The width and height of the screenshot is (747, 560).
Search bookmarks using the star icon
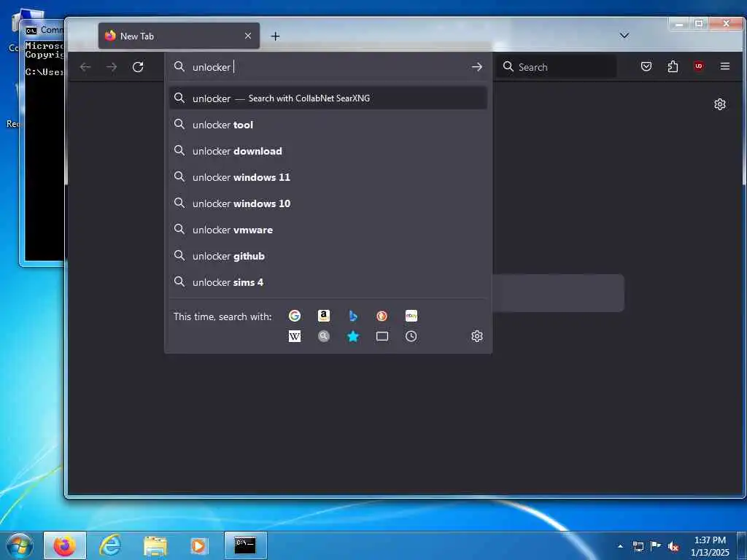353,336
